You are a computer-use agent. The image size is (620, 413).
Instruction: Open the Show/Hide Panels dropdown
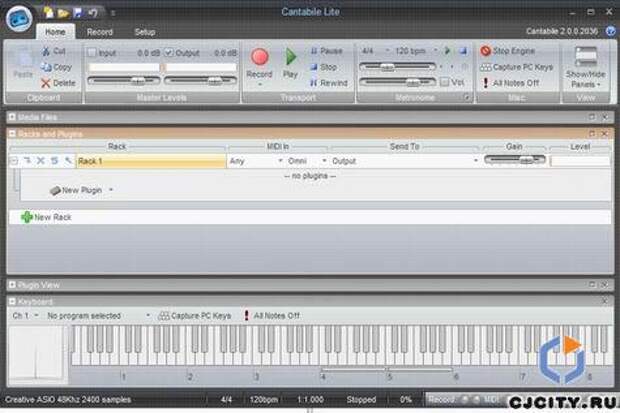[586, 67]
